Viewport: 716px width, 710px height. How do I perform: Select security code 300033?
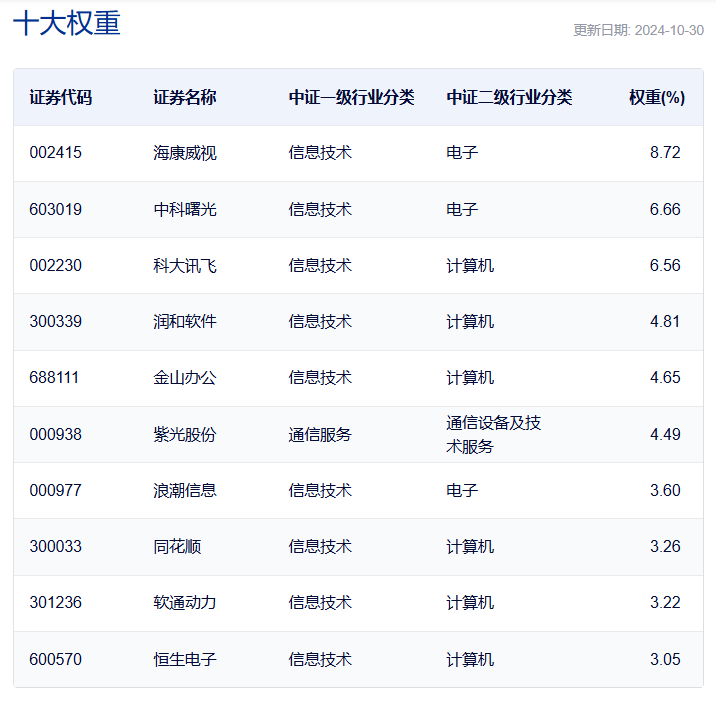pyautogui.click(x=56, y=547)
